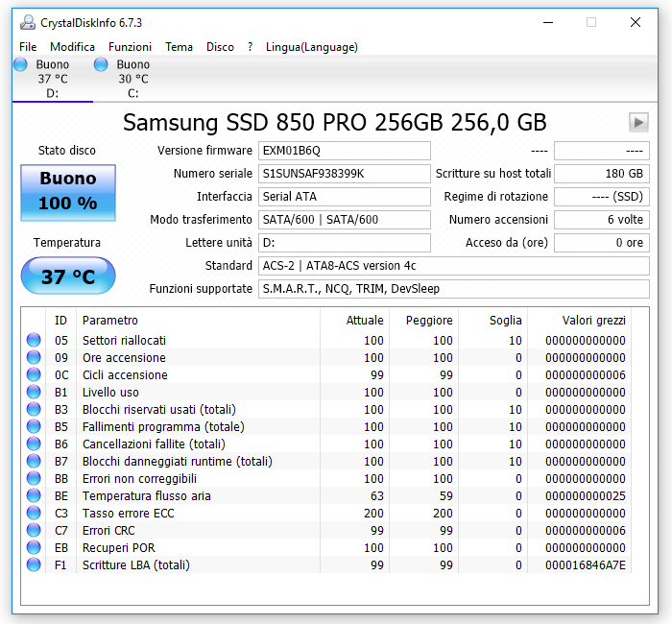672x624 pixels.
Task: Open the File menu
Action: (x=28, y=47)
